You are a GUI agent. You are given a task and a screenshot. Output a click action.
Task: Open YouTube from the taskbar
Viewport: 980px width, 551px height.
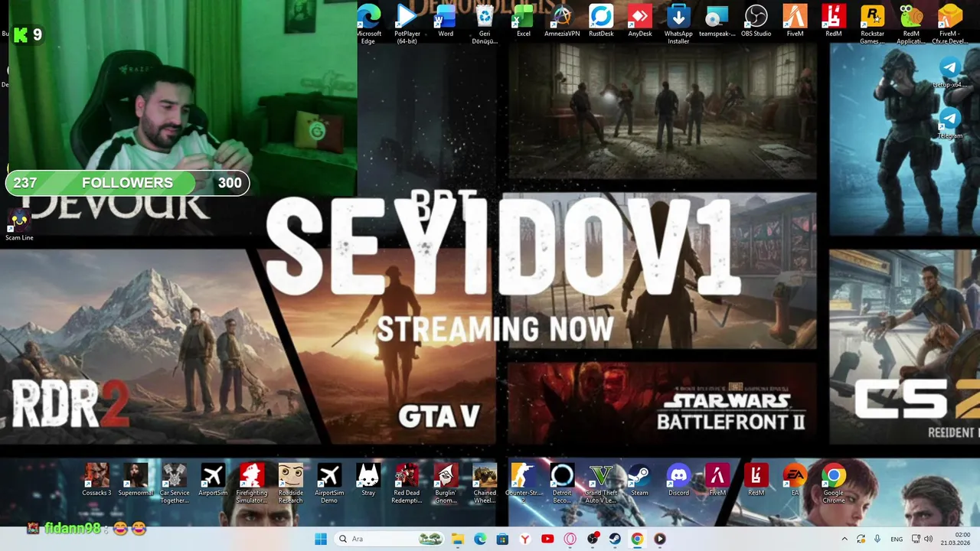click(547, 539)
